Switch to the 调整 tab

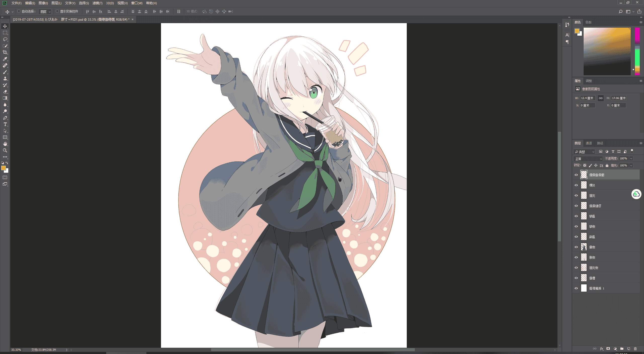click(x=589, y=81)
